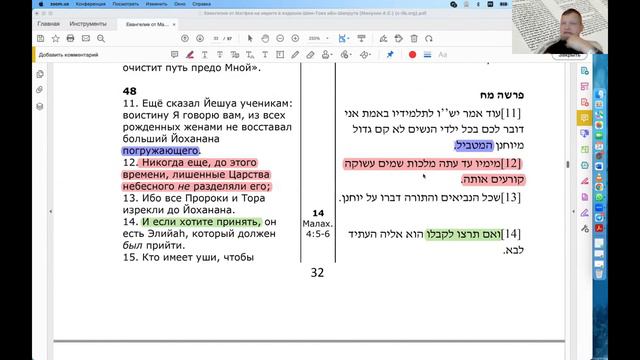640x360 pixels.
Task: Open the stamp tool dropdown
Action: 327,54
